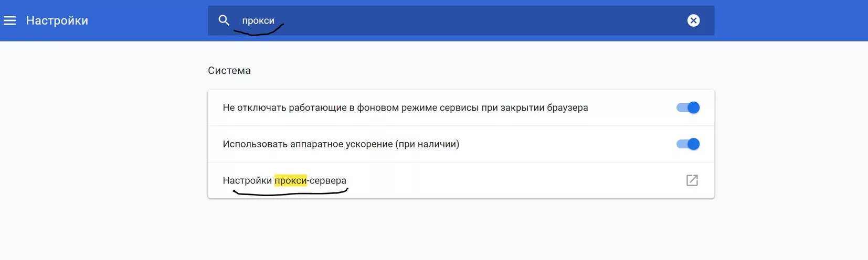This screenshot has width=868, height=260.
Task: Click the "(при наличии)" text in the acceleration row
Action: coord(428,144)
